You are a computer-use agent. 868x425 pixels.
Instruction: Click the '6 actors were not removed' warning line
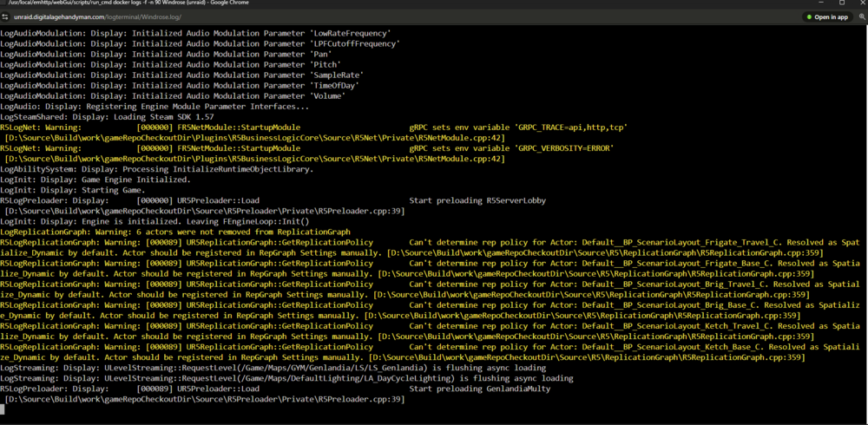pos(175,232)
